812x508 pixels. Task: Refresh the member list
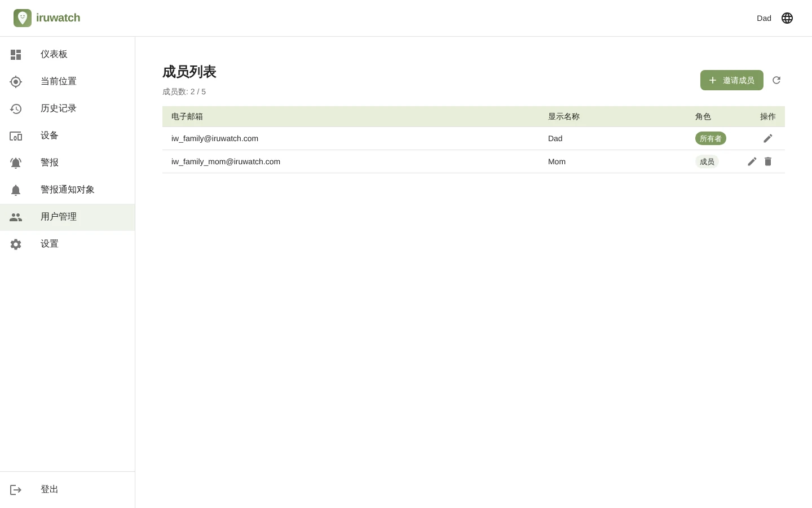tap(776, 80)
